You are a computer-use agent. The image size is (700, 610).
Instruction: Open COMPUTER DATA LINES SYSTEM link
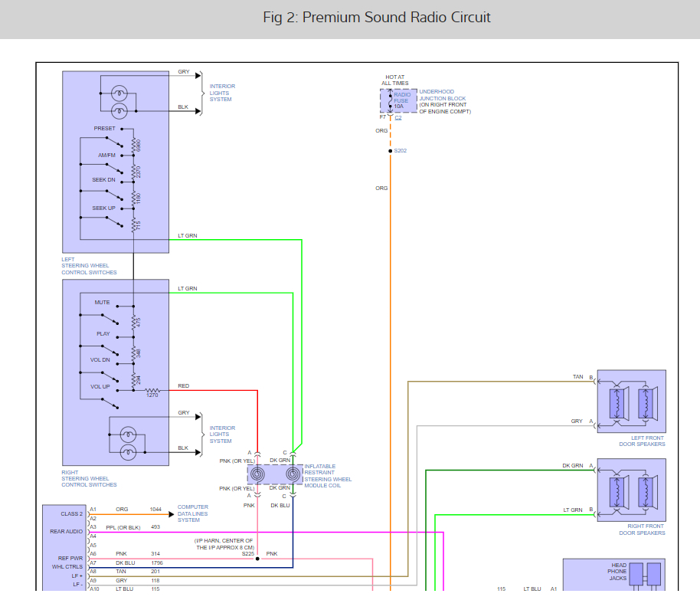click(x=193, y=513)
